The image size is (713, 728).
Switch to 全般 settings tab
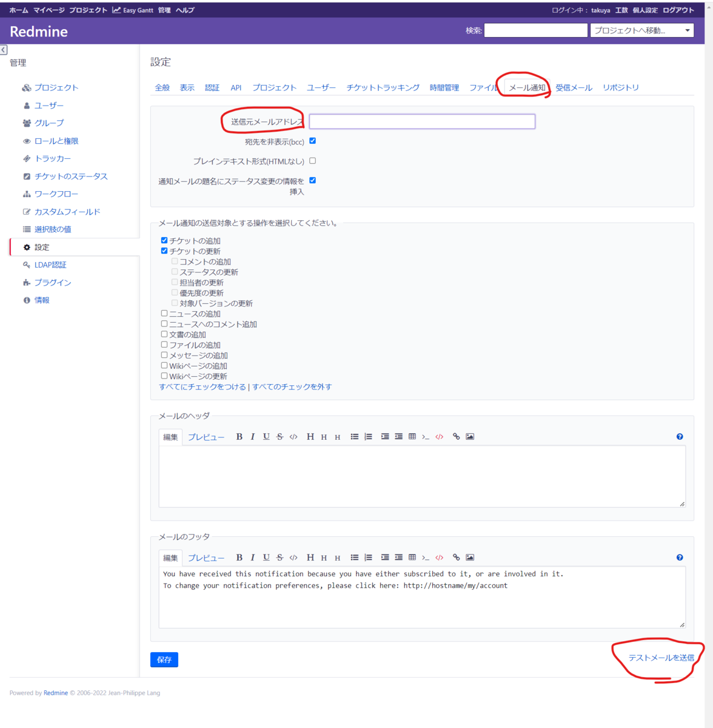click(x=162, y=88)
